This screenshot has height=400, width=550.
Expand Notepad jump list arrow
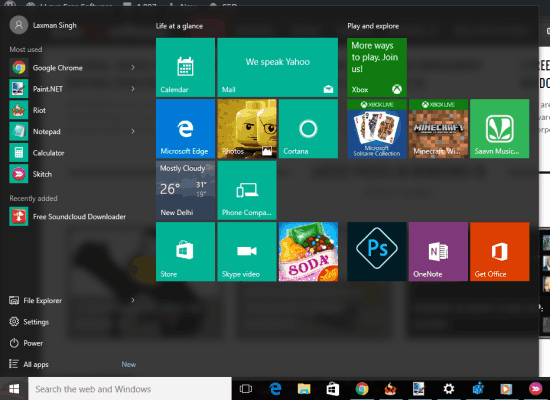133,131
